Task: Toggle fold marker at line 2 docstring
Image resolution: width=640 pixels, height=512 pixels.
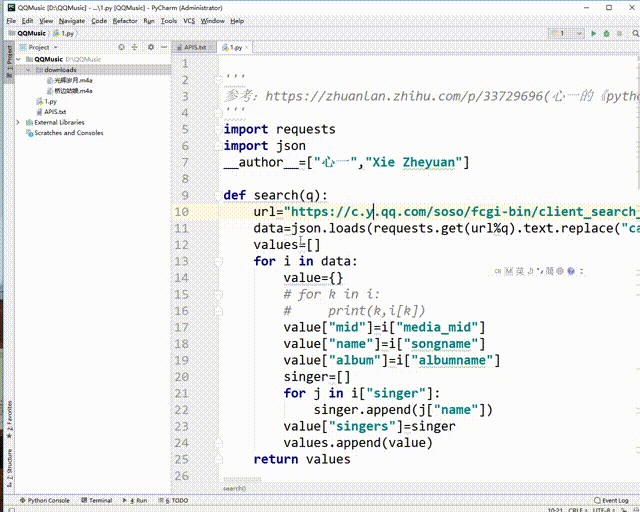Action: [218, 80]
